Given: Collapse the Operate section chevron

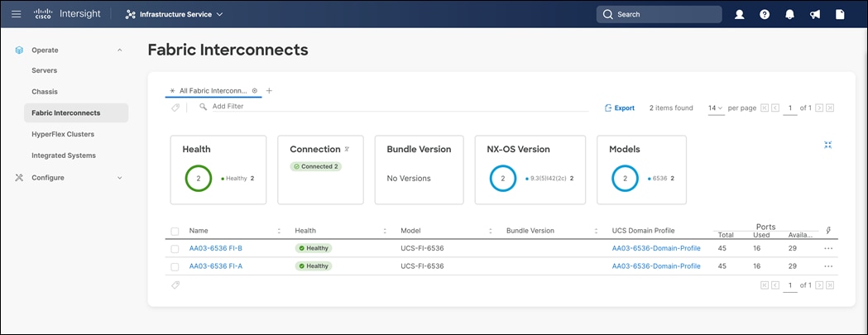Looking at the screenshot, I should [x=120, y=50].
